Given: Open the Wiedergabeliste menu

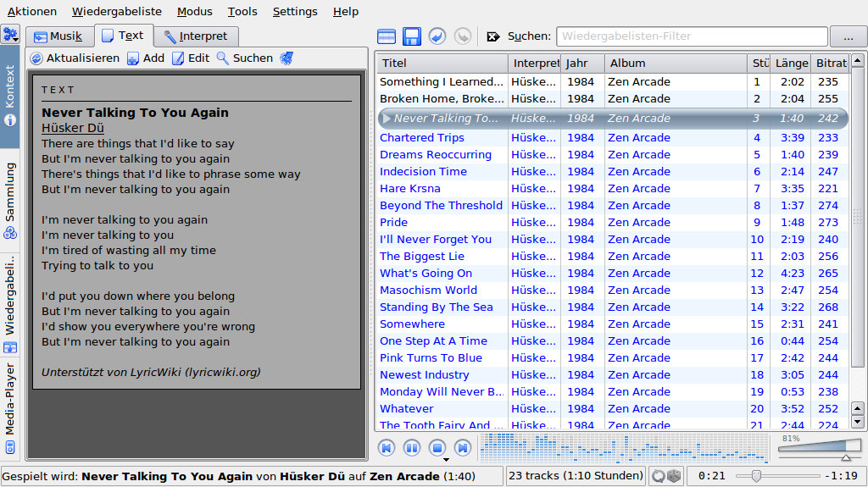Looking at the screenshot, I should pos(117,12).
